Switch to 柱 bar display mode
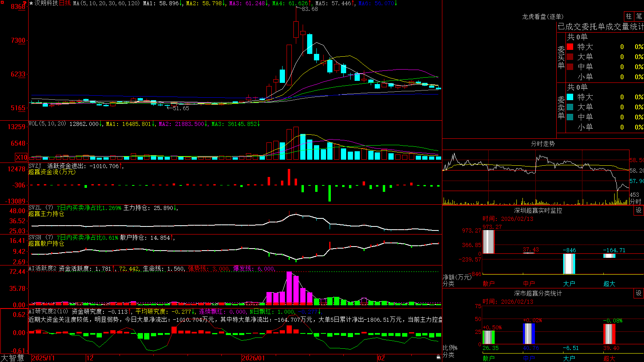 click(629, 16)
